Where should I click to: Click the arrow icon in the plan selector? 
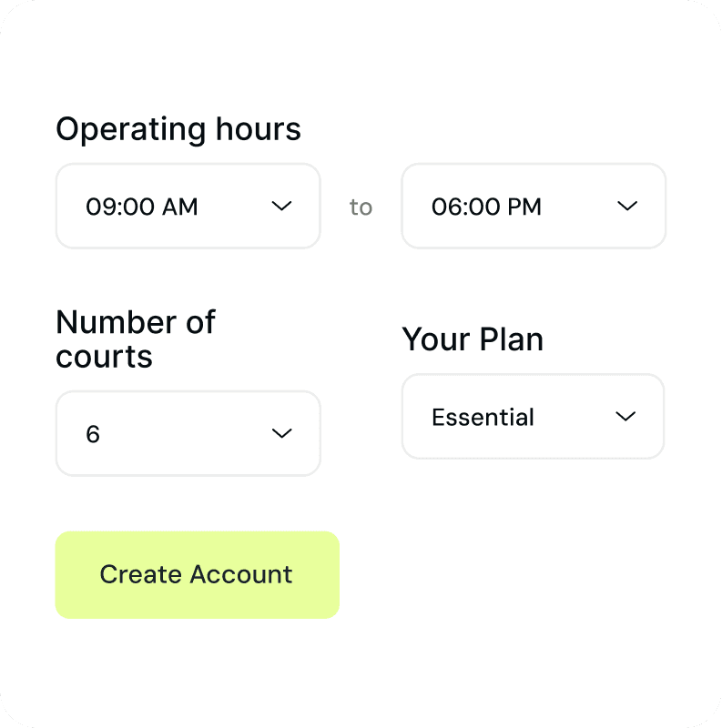[x=625, y=416]
